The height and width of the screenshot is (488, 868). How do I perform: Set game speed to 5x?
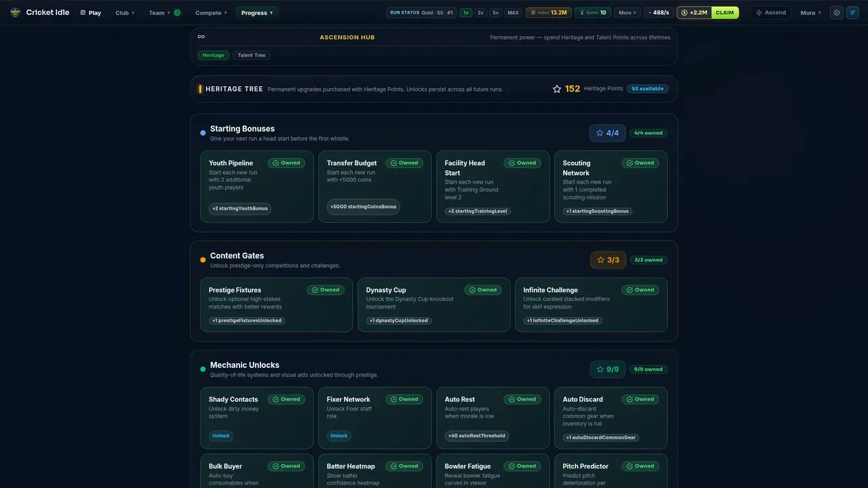pos(496,12)
